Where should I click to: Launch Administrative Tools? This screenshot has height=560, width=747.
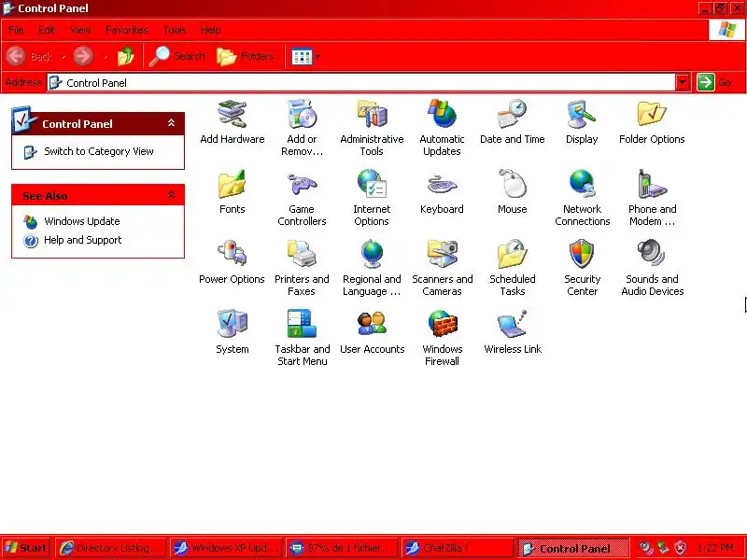(372, 128)
